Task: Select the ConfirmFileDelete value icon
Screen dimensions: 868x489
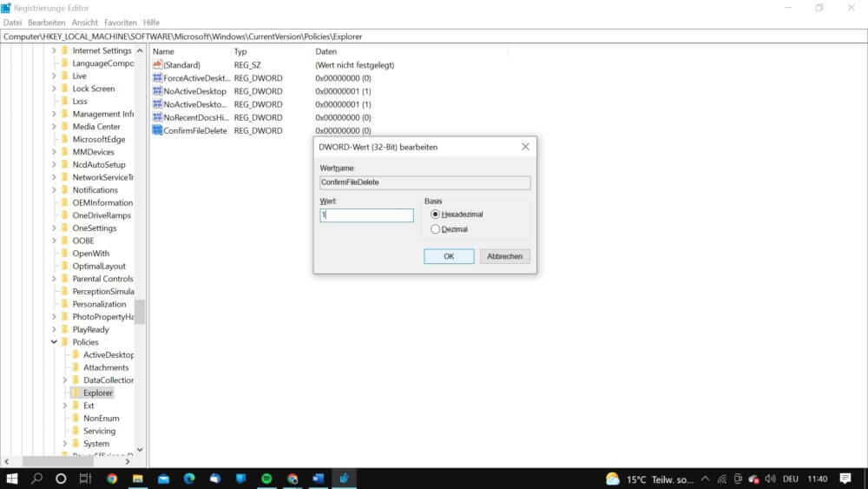Action: click(157, 130)
